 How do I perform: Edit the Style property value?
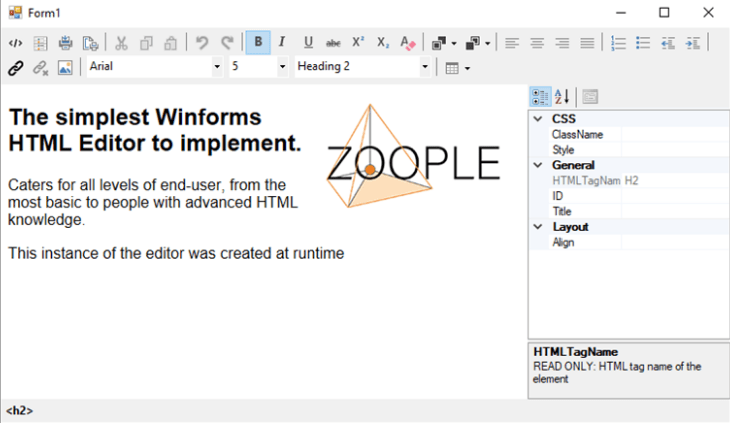(675, 150)
